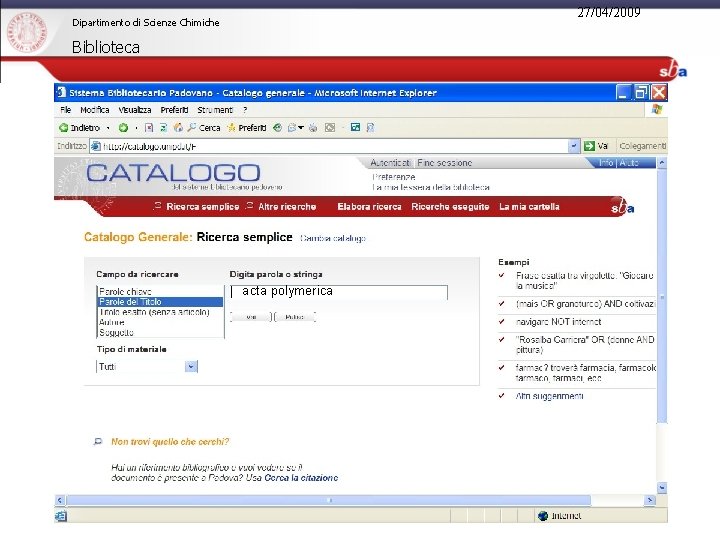This screenshot has height=540, width=720.
Task: Click the horizontal scrollbar thumb
Action: pyautogui.click(x=329, y=500)
